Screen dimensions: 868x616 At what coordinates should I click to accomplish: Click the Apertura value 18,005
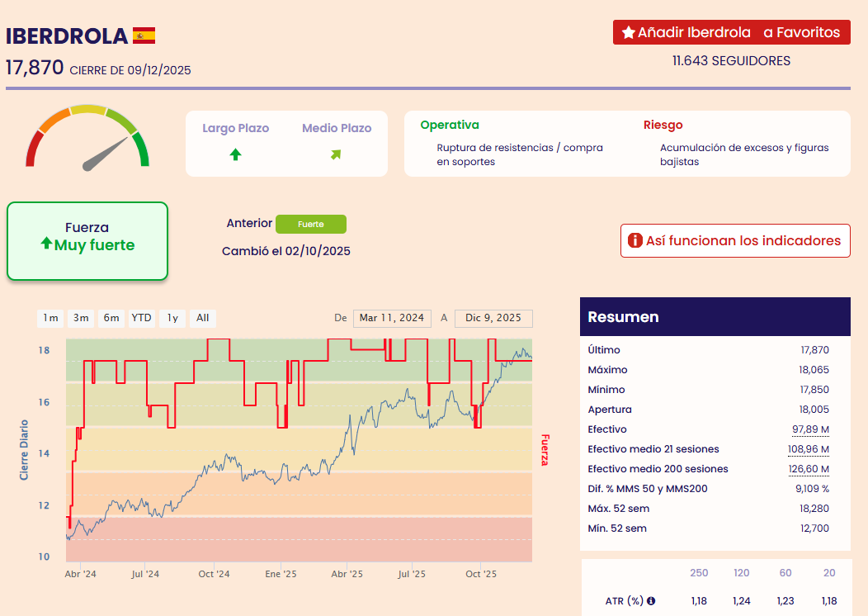click(814, 410)
